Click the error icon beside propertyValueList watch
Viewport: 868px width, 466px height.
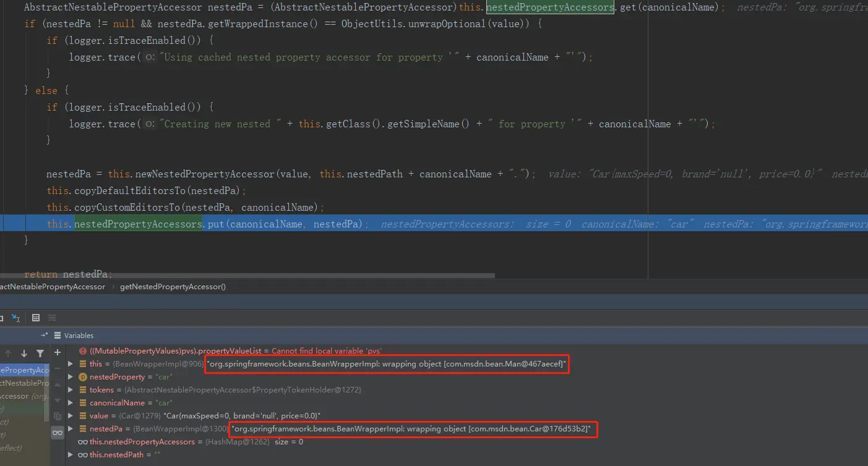[83, 350]
